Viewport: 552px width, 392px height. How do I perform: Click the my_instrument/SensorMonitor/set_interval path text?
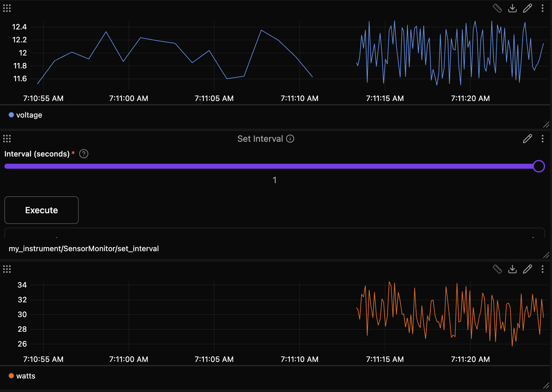(84, 249)
